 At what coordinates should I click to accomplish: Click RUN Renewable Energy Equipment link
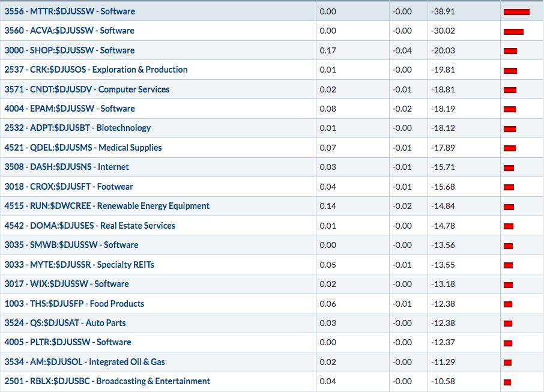click(x=107, y=206)
